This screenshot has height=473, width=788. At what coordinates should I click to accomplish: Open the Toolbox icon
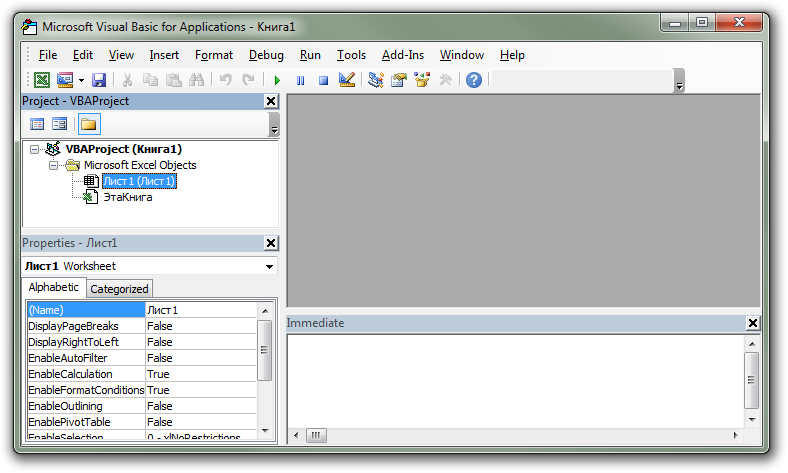tap(445, 80)
